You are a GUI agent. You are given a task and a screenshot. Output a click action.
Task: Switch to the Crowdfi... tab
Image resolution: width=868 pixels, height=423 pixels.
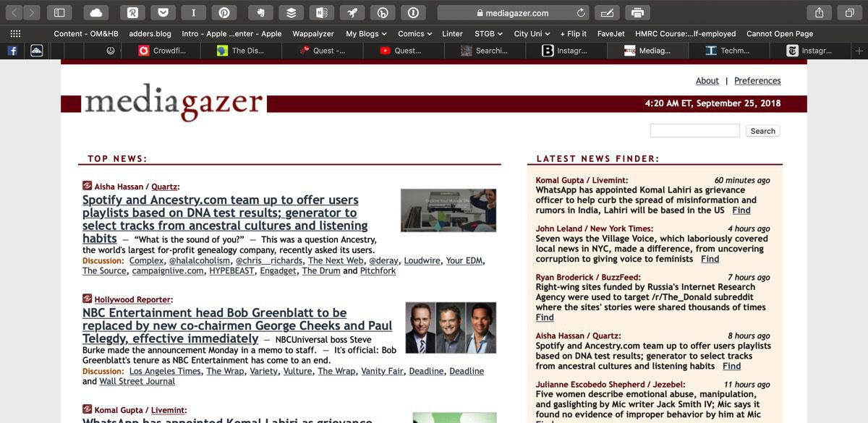point(161,51)
